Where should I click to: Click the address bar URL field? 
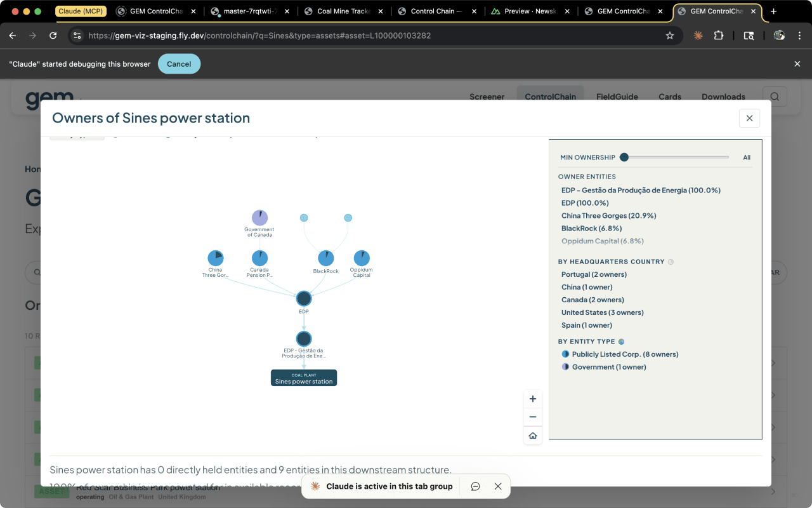point(374,36)
